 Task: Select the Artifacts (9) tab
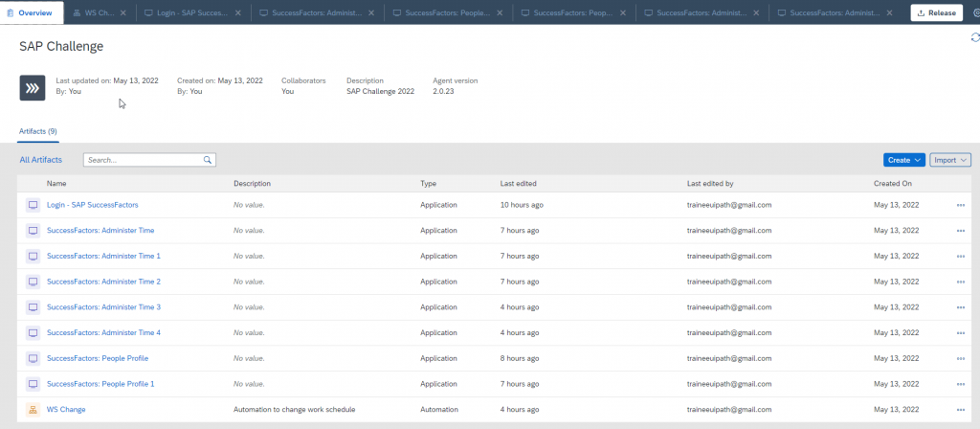[38, 131]
